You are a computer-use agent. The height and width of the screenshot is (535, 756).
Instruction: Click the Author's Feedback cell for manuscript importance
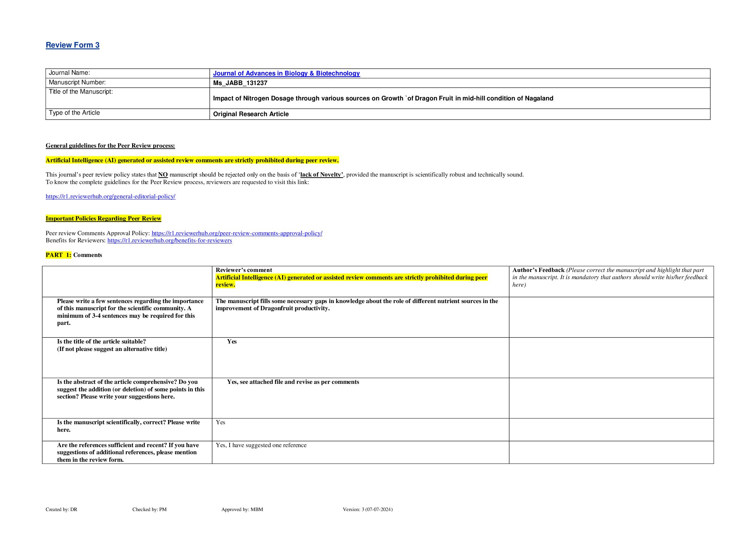[611, 317]
